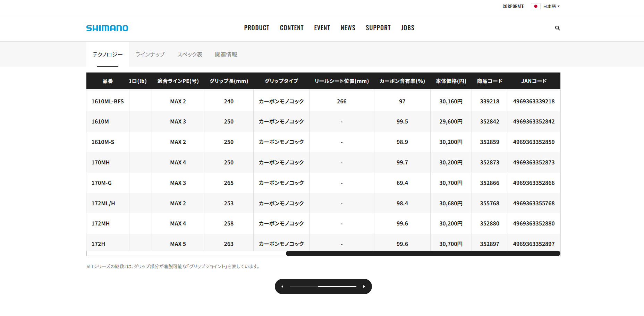Click the 商品コード column header
The image size is (644, 316).
click(x=490, y=81)
